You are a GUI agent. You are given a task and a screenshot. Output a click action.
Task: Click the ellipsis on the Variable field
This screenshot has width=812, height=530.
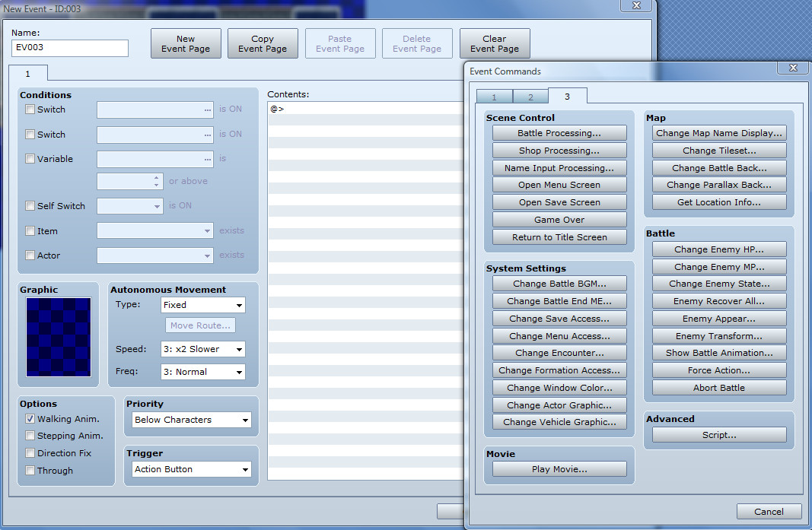click(x=208, y=160)
